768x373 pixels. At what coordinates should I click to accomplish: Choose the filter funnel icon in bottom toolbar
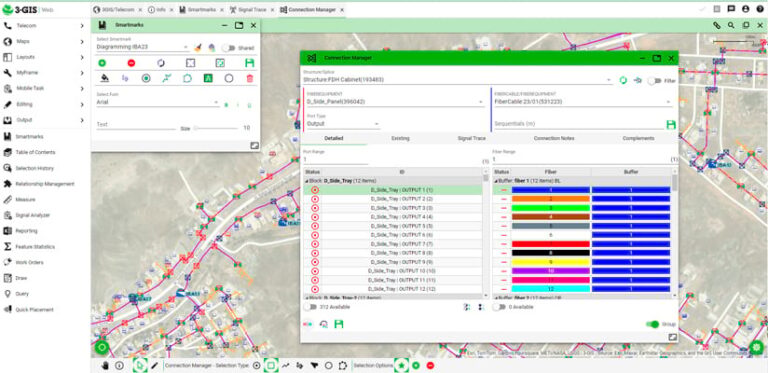click(314, 365)
